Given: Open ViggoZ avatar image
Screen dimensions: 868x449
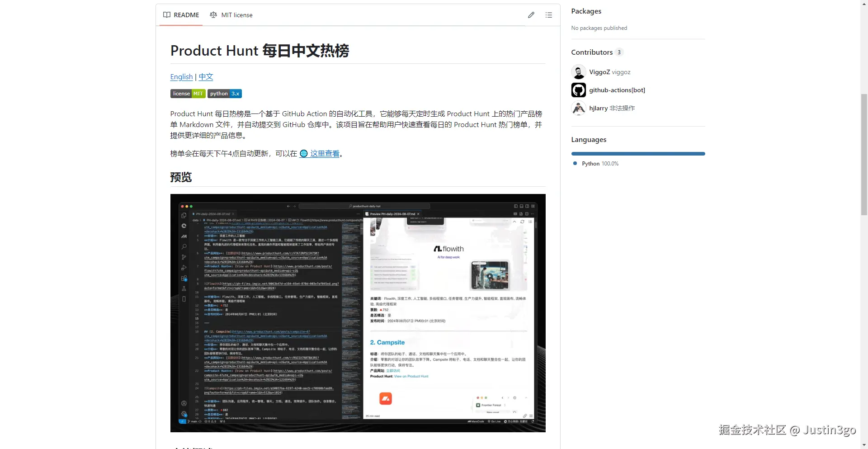Looking at the screenshot, I should click(x=579, y=72).
